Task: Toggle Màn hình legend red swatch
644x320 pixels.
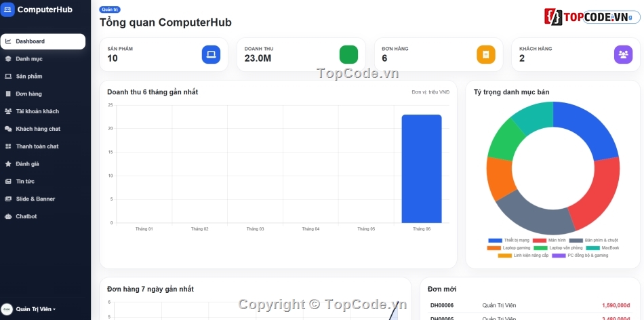Action: [540, 240]
